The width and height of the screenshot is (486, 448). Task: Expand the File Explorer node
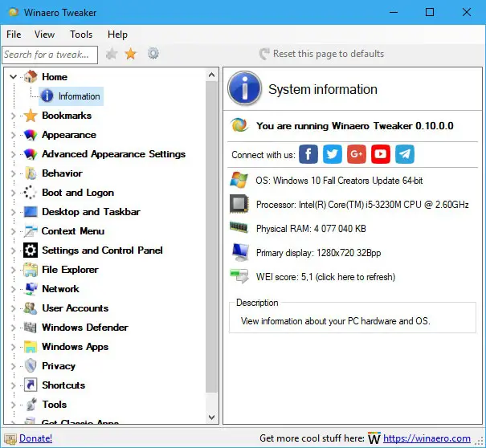coord(13,270)
